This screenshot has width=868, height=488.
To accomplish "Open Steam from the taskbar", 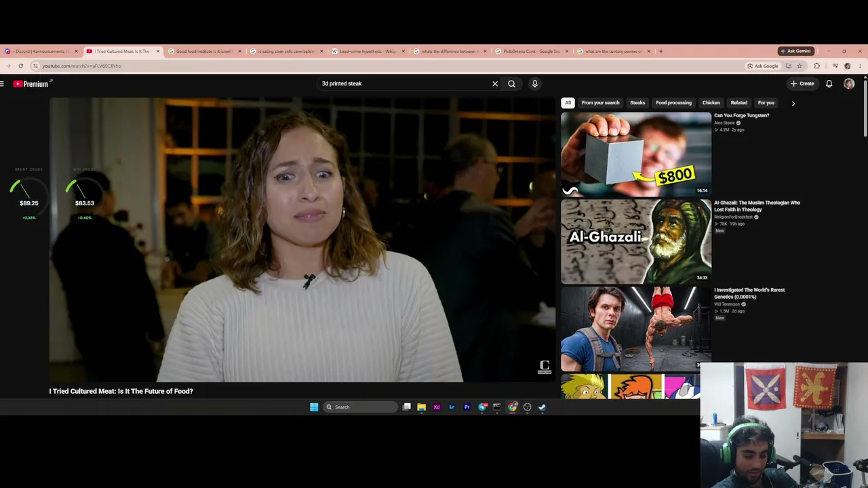I will [x=542, y=407].
